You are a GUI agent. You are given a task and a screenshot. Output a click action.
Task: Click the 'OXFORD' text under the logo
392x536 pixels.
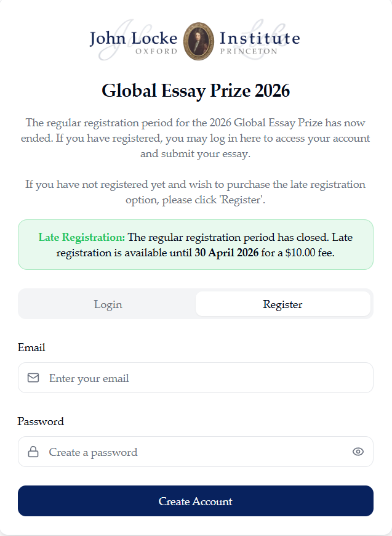point(156,52)
